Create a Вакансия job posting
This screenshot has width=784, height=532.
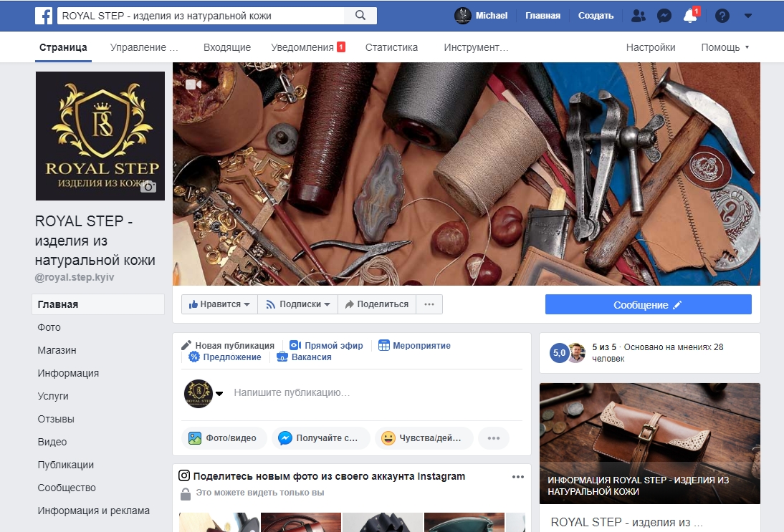click(305, 357)
